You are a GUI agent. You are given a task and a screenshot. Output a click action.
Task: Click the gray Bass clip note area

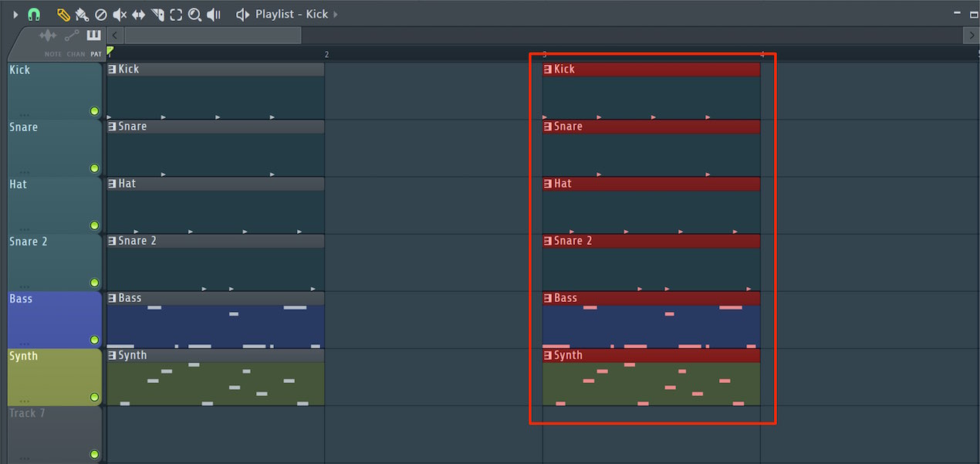coord(215,327)
